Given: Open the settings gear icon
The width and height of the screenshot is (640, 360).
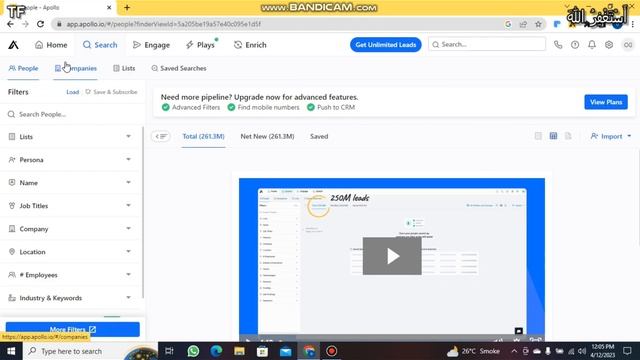Looking at the screenshot, I should pyautogui.click(x=609, y=45).
